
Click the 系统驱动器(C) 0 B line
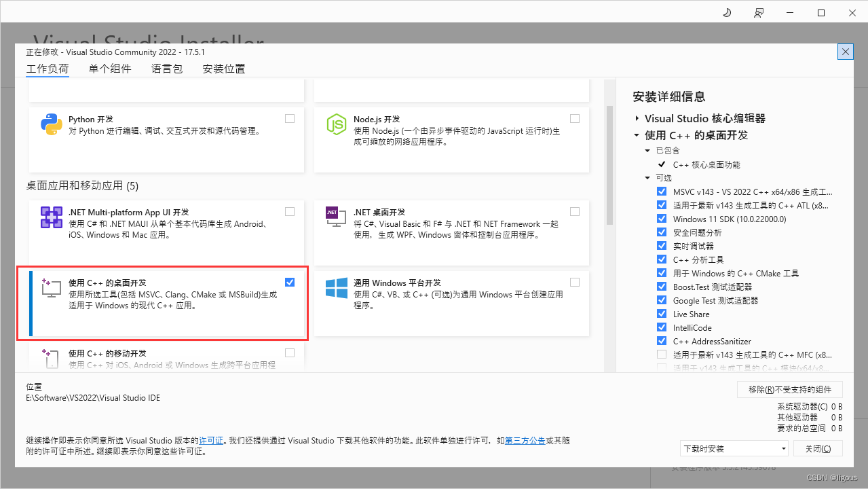pos(810,406)
